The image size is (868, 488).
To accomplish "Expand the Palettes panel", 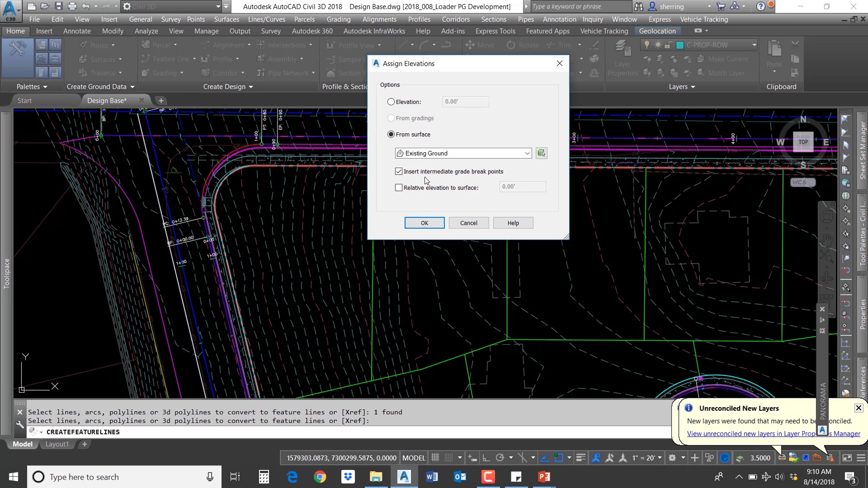I will (x=32, y=87).
